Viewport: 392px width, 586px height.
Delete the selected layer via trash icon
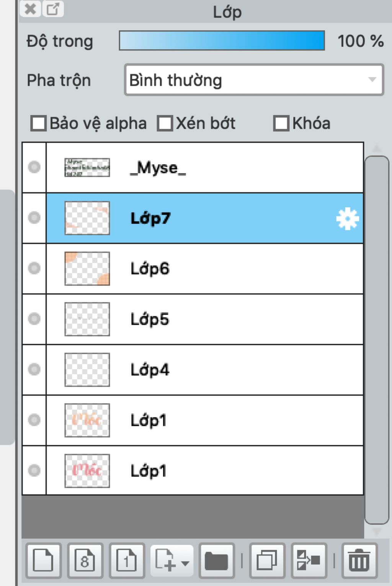(359, 560)
